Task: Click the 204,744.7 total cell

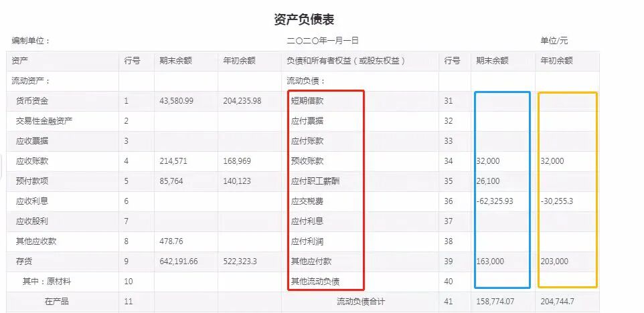Action: 558,302
